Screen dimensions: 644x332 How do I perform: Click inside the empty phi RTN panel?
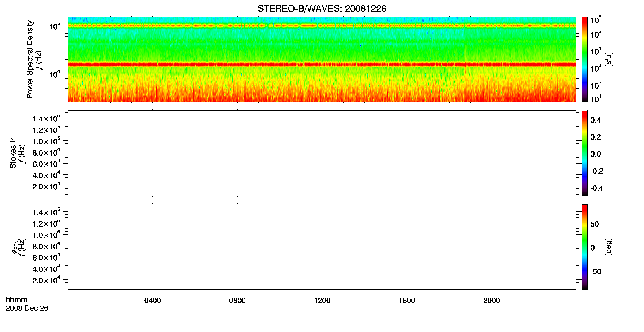coord(322,247)
